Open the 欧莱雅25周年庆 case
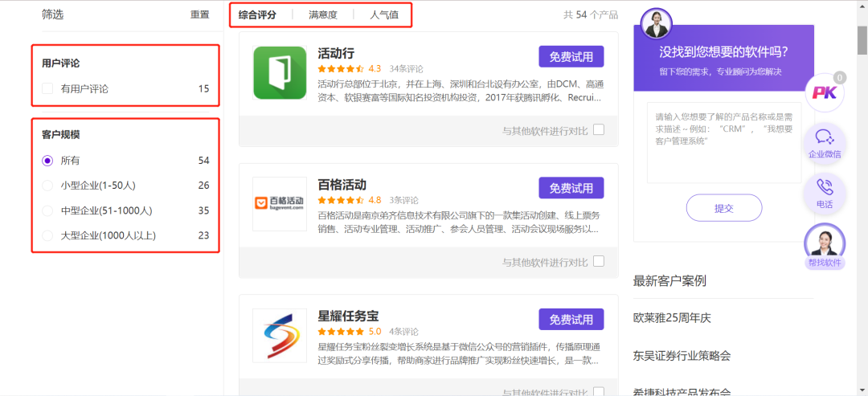 [x=672, y=319]
